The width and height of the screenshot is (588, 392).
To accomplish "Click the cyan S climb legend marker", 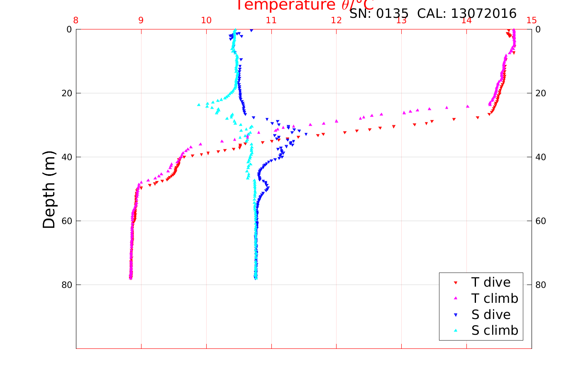I will [456, 331].
